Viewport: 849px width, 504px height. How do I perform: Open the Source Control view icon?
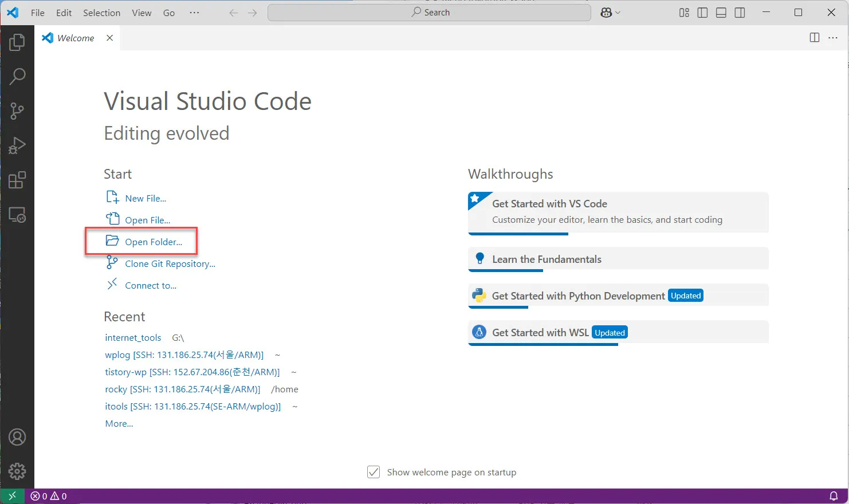[17, 111]
